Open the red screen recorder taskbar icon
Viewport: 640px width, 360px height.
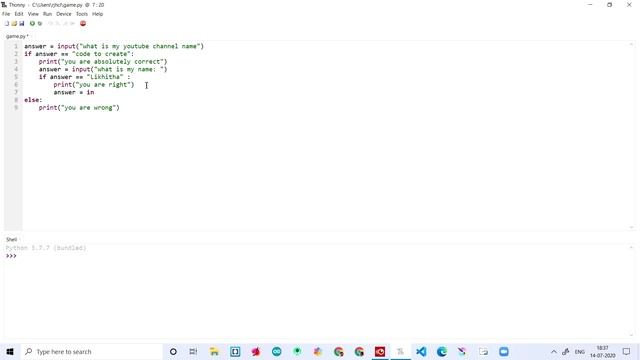coord(380,351)
